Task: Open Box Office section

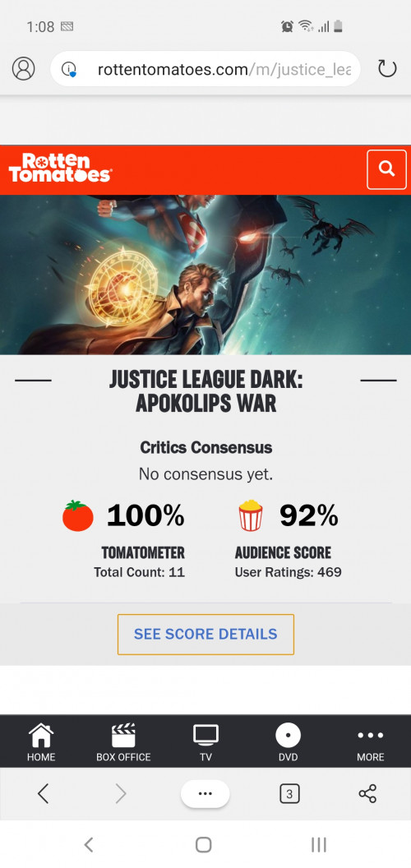Action: coord(123,742)
